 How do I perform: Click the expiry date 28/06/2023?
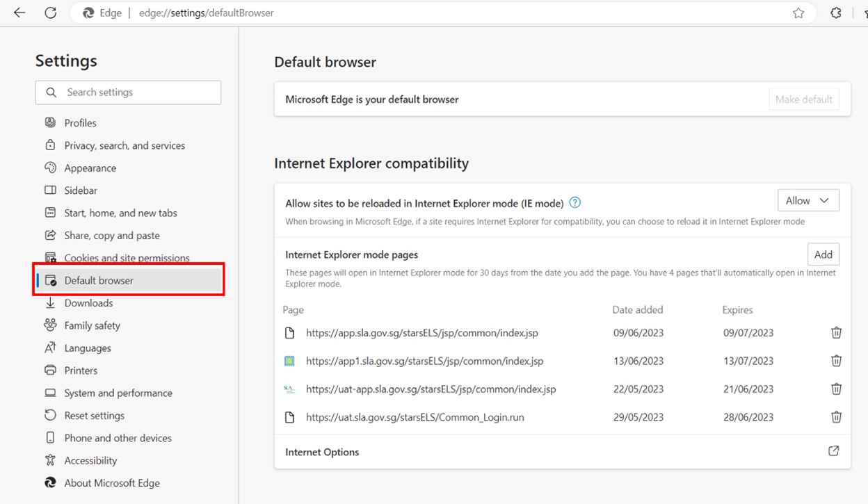[748, 417]
